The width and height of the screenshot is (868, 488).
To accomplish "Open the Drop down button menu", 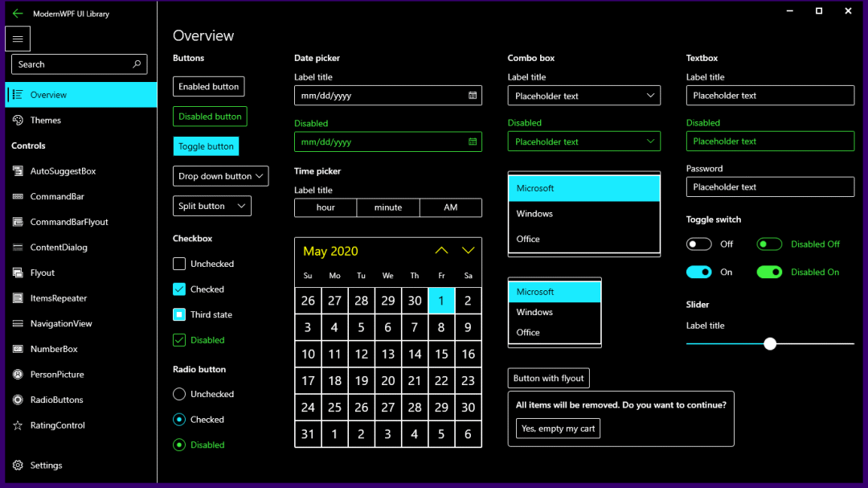I will pos(220,175).
